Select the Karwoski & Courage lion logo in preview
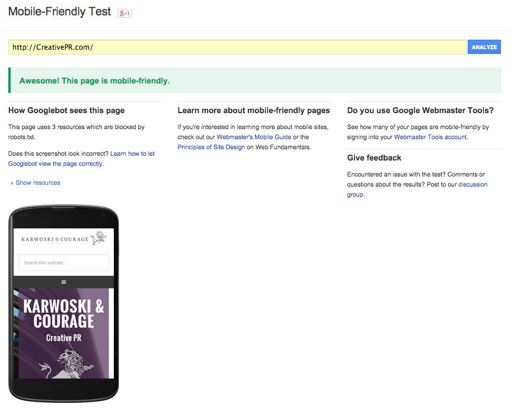The width and height of the screenshot is (514, 420). click(99, 238)
